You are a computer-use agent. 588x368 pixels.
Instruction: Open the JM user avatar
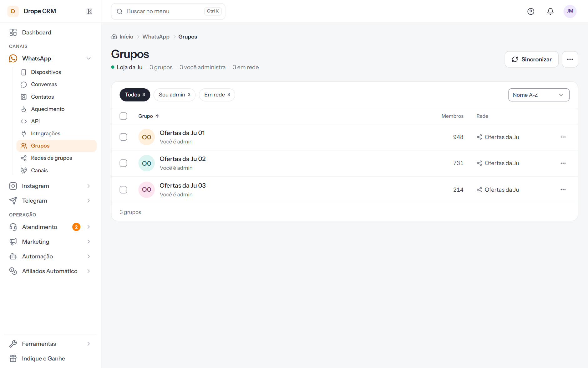click(x=570, y=11)
